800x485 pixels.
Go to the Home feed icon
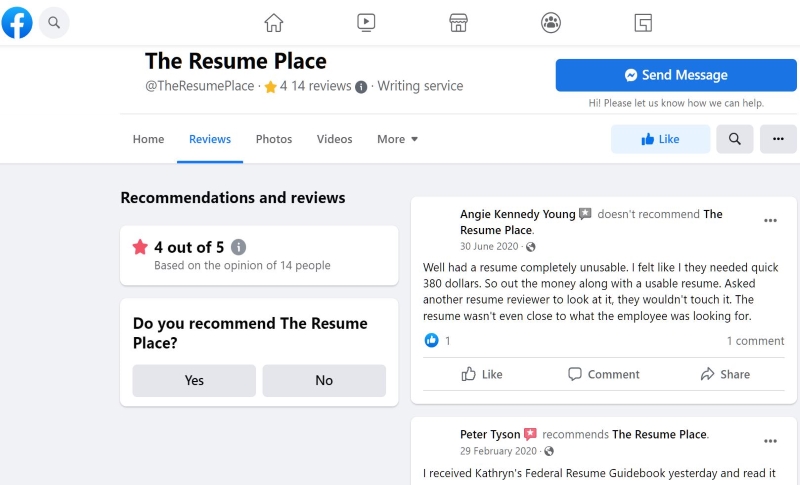pos(273,22)
